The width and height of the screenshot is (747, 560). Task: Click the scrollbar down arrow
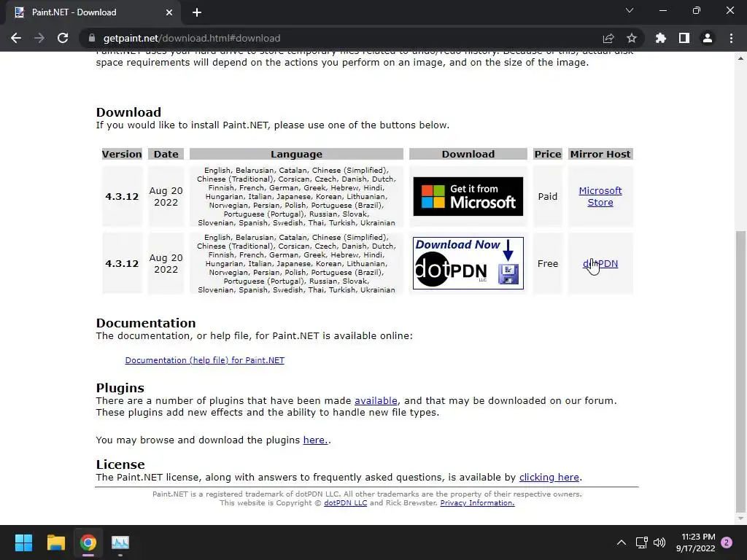740,518
